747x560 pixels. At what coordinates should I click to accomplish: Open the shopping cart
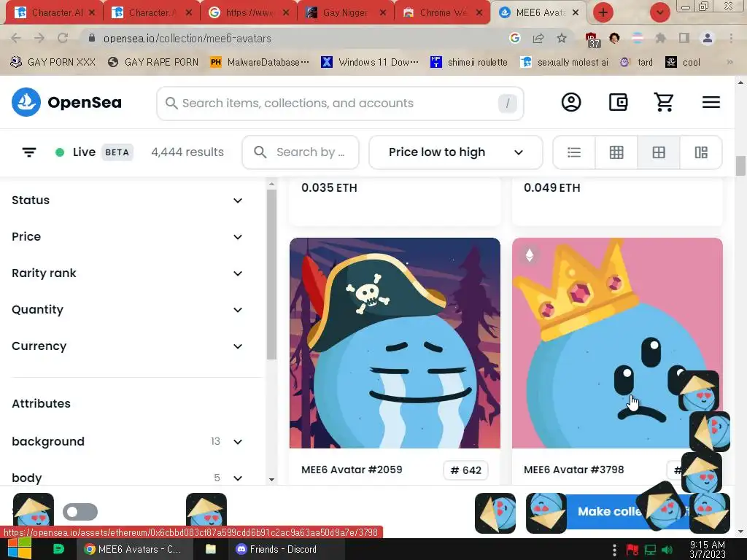click(x=664, y=102)
